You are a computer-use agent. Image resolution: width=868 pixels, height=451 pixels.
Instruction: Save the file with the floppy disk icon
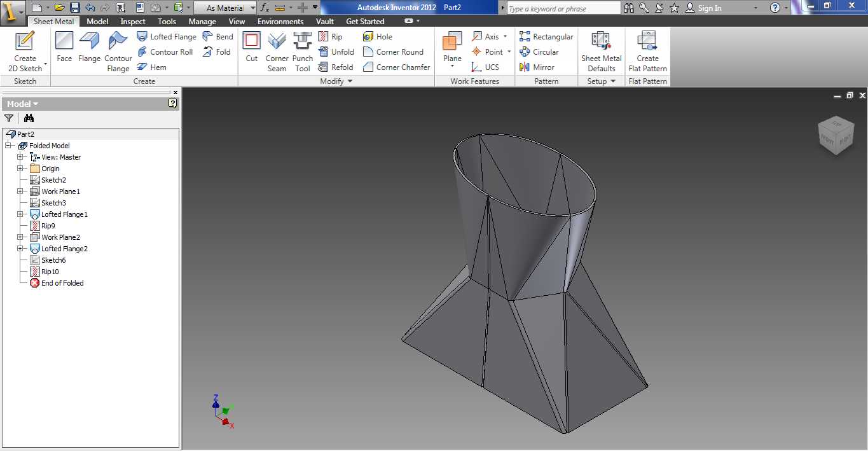tap(74, 8)
